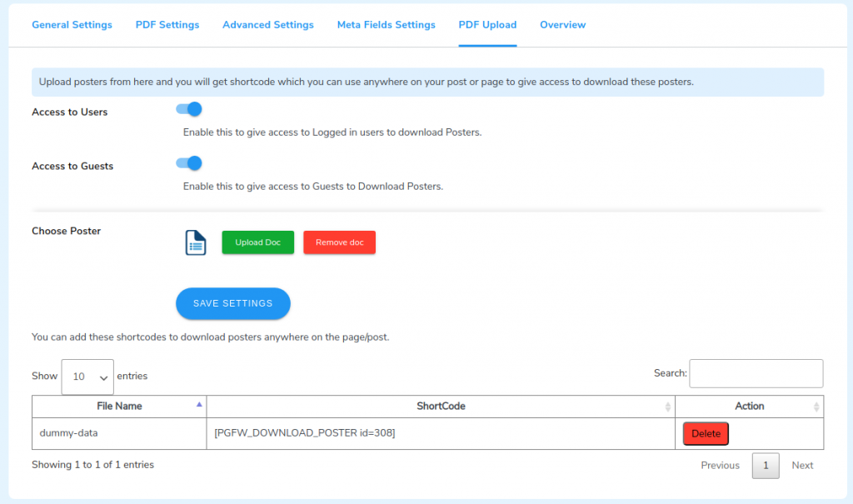The width and height of the screenshot is (853, 504).
Task: Select 10 from entries per page selector
Action: pos(87,377)
